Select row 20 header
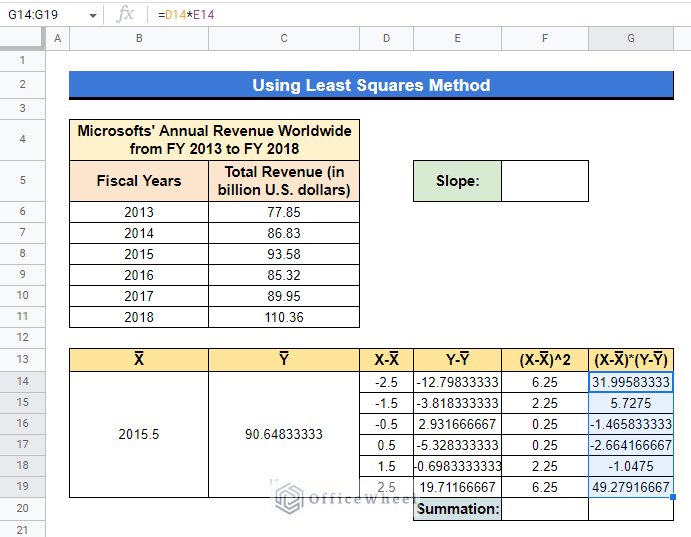The image size is (691, 537). click(x=22, y=508)
